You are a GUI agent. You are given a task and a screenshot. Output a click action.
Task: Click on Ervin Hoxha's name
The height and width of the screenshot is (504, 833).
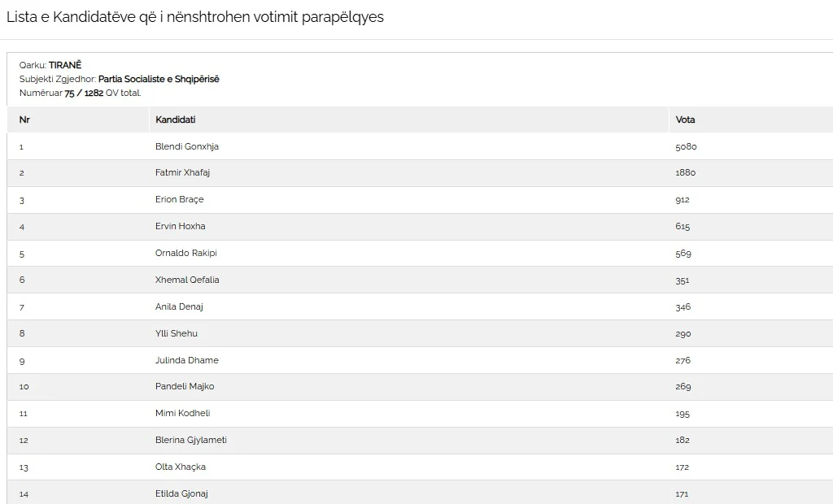point(180,226)
